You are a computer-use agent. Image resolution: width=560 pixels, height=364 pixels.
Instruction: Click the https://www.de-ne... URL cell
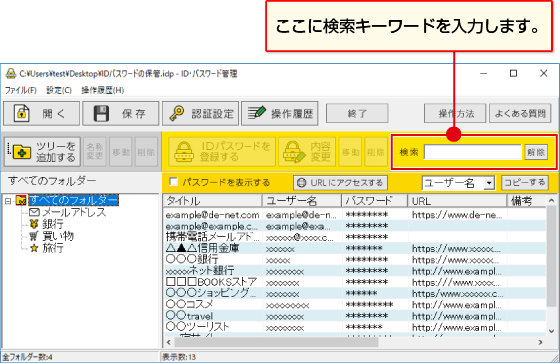pos(457,215)
